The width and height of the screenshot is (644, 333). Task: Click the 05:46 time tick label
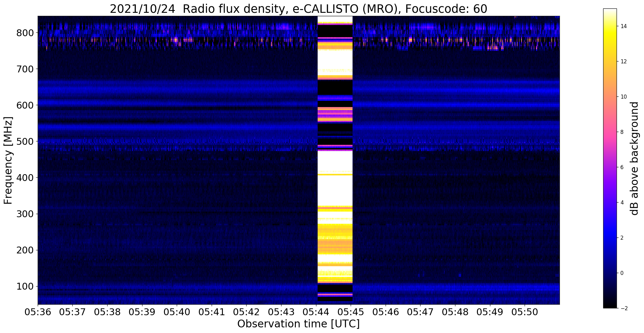coord(386,312)
